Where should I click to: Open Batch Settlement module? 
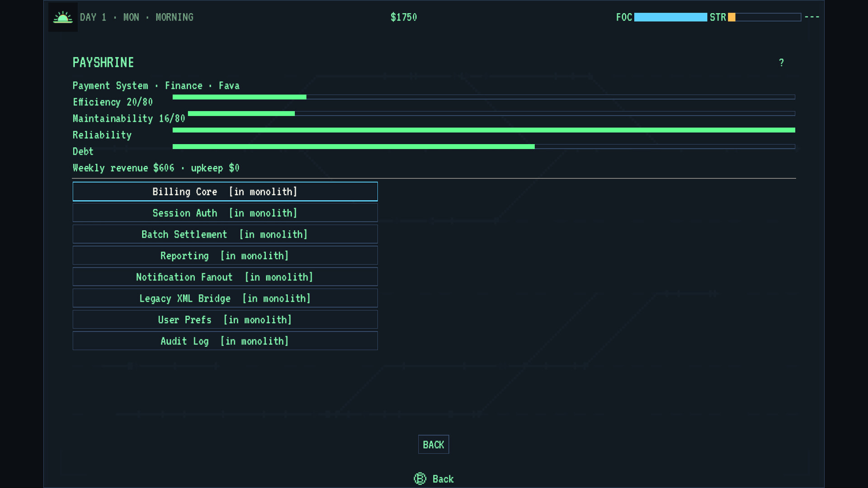click(x=225, y=234)
